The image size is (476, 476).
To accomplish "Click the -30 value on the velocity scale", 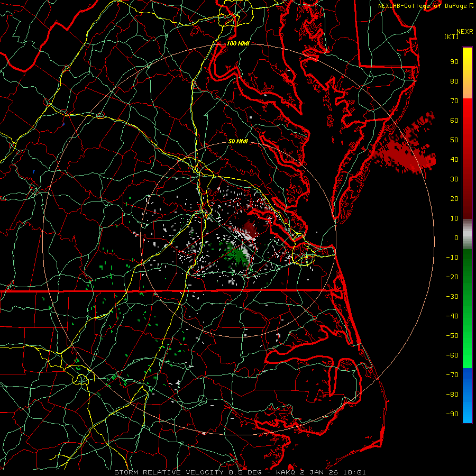I will [x=452, y=297].
